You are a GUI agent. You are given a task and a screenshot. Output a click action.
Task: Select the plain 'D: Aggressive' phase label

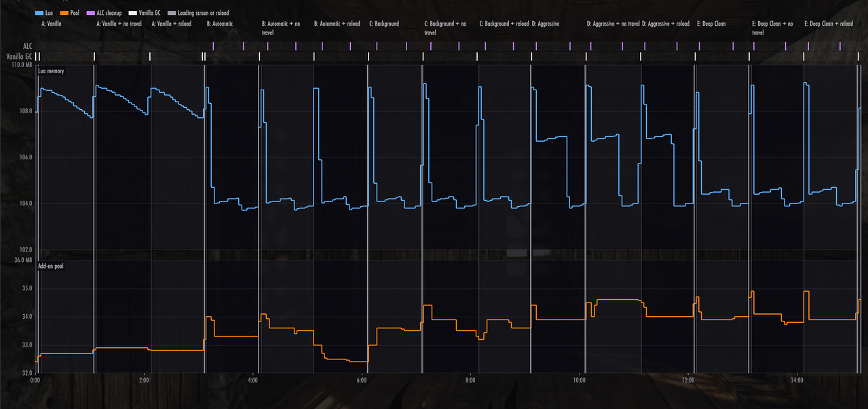pos(546,24)
